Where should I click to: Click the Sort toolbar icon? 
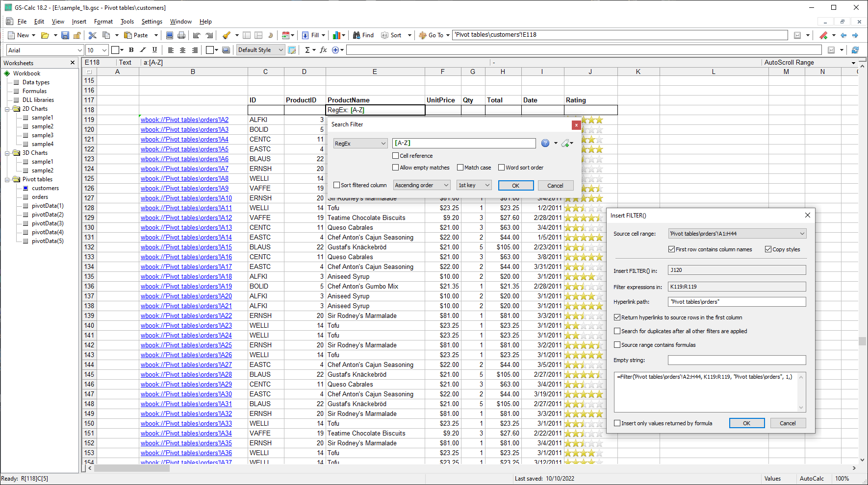click(385, 35)
